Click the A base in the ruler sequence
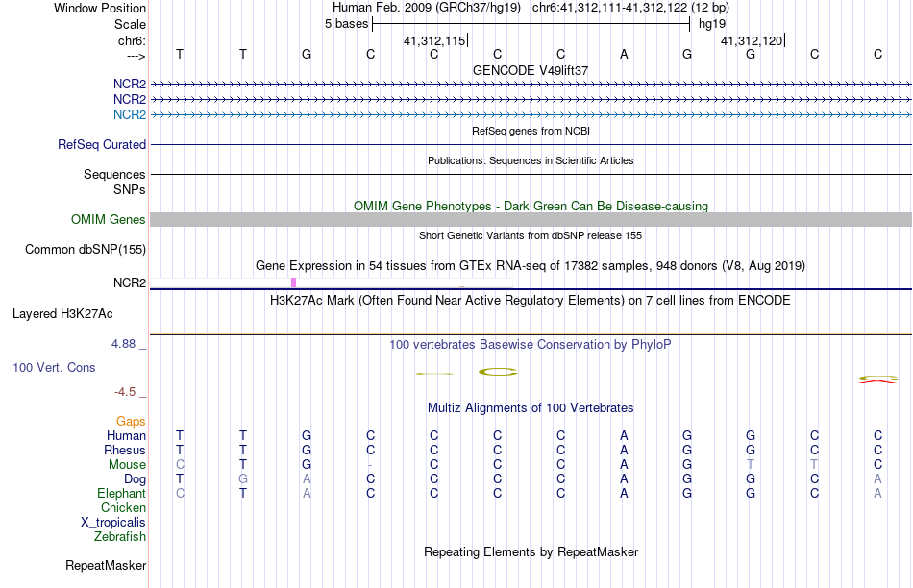This screenshot has width=913, height=588. (x=624, y=54)
